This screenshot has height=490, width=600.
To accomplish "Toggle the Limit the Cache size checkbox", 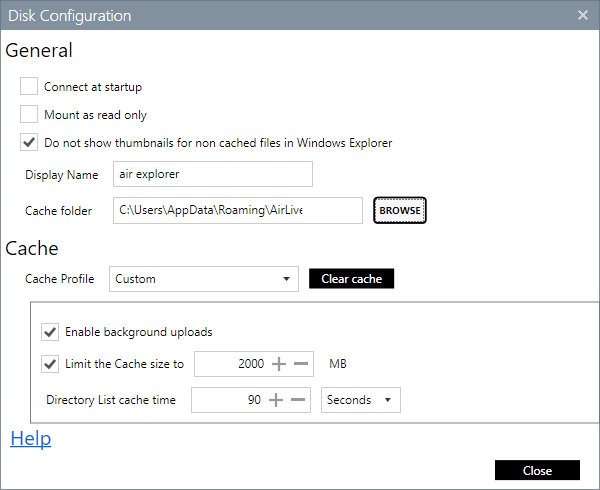I will point(50,364).
